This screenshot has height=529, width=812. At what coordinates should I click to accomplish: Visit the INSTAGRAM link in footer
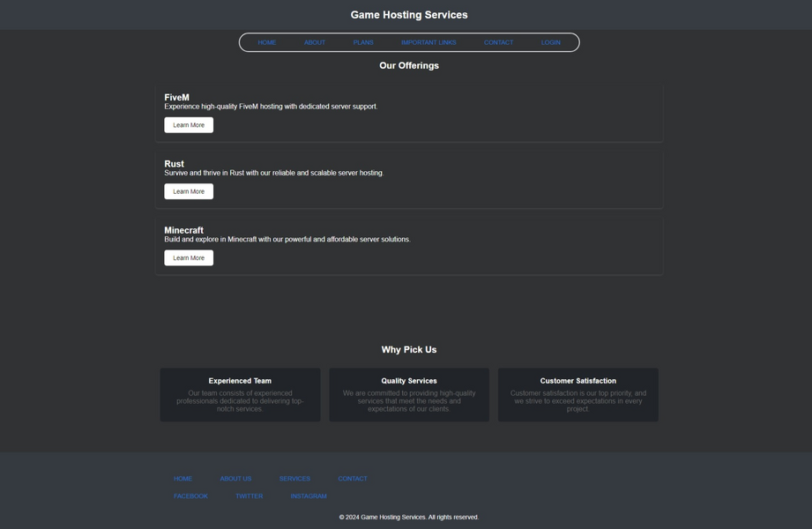(x=308, y=496)
